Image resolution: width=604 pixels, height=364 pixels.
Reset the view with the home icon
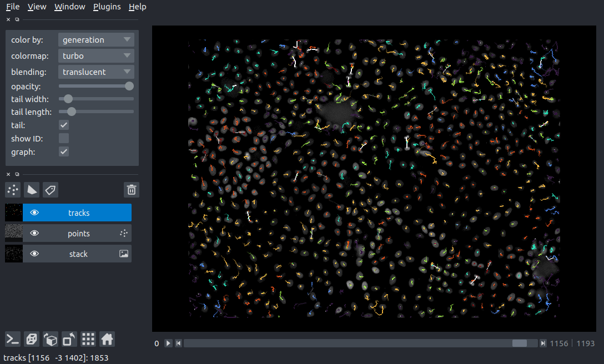coord(107,338)
